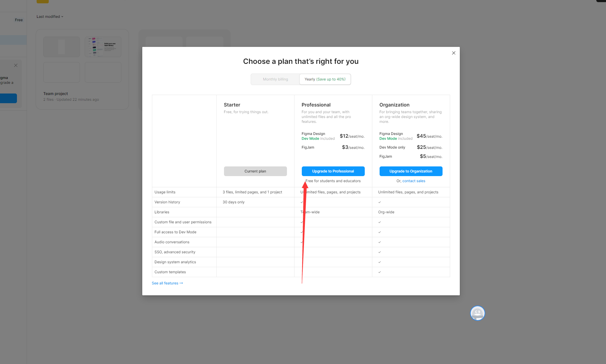Screen dimensions: 606x364
Task: Select Yearly billing option
Action: tap(325, 79)
